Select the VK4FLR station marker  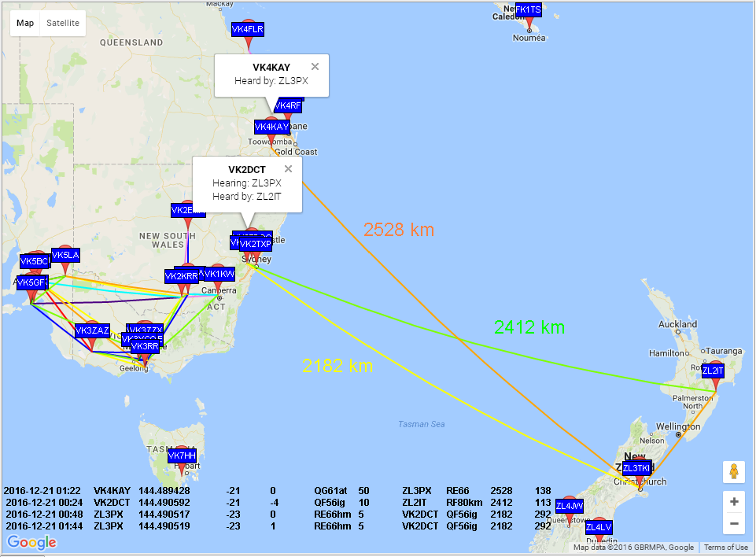pos(248,30)
